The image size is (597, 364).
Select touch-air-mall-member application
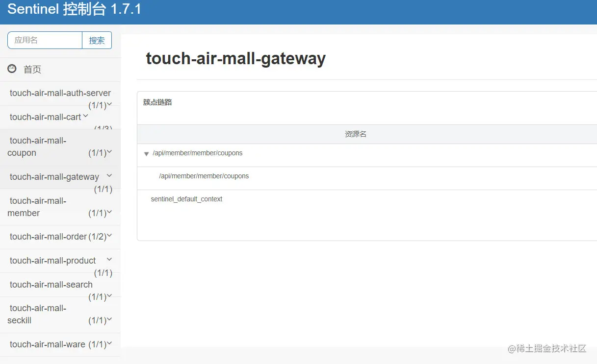[x=38, y=207]
